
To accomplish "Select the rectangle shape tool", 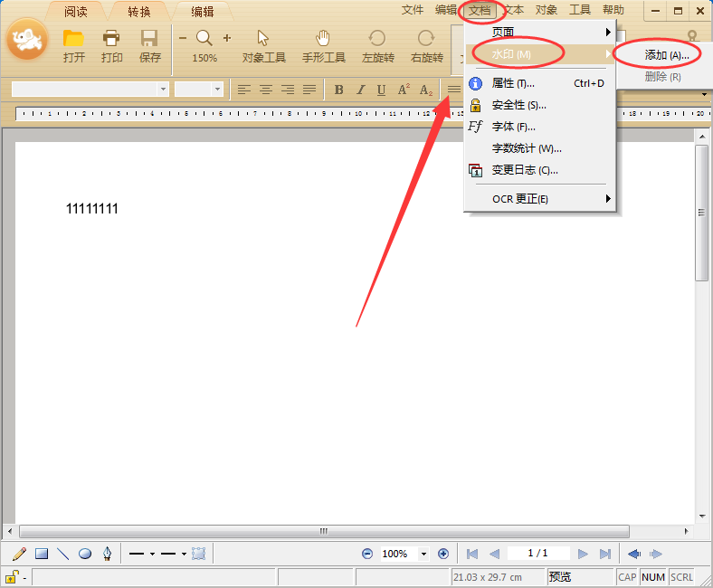I will (42, 554).
